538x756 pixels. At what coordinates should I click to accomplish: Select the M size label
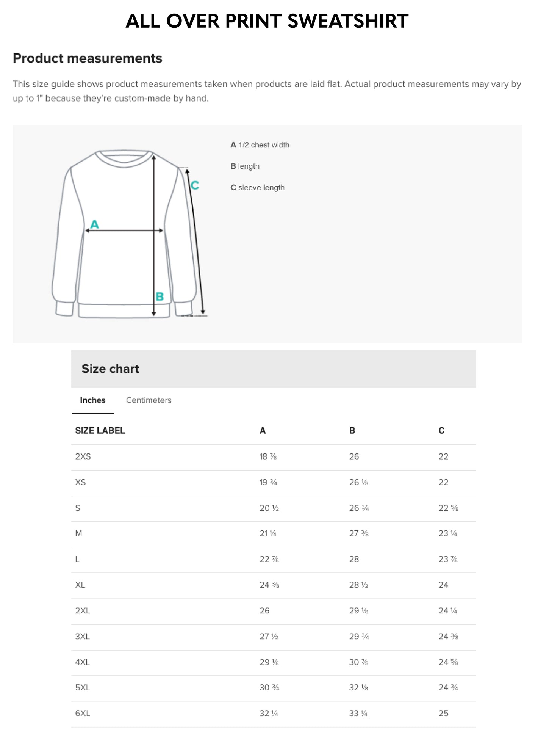[x=78, y=534]
